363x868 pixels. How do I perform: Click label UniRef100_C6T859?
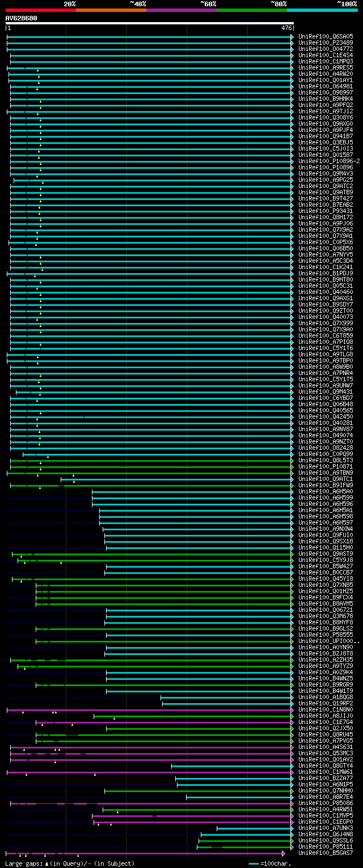click(326, 335)
